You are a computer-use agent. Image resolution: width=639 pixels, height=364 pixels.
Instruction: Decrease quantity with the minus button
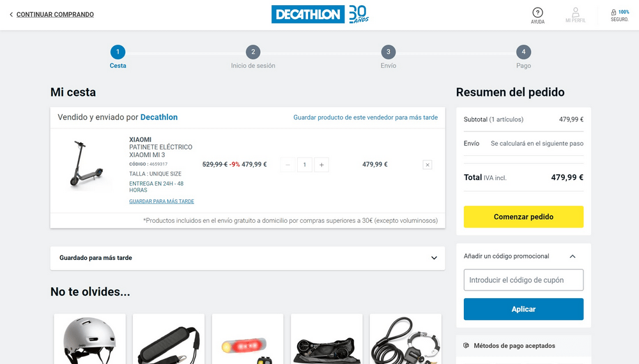click(x=288, y=165)
